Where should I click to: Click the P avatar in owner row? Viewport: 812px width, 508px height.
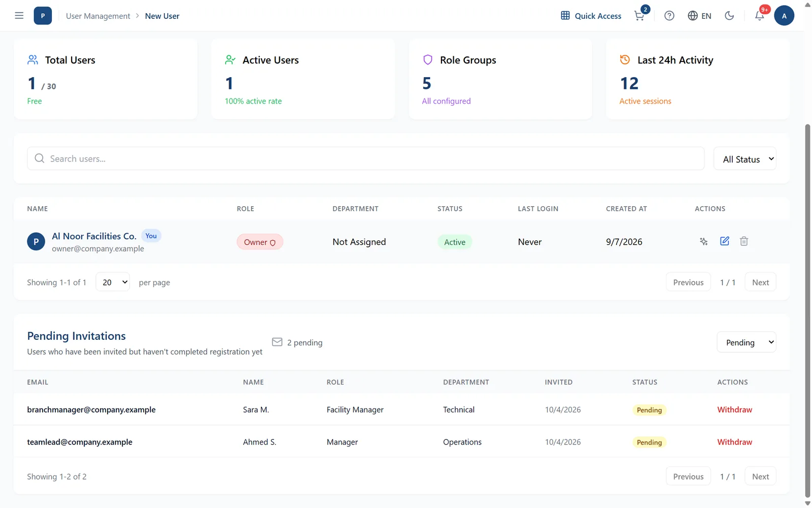pyautogui.click(x=36, y=242)
